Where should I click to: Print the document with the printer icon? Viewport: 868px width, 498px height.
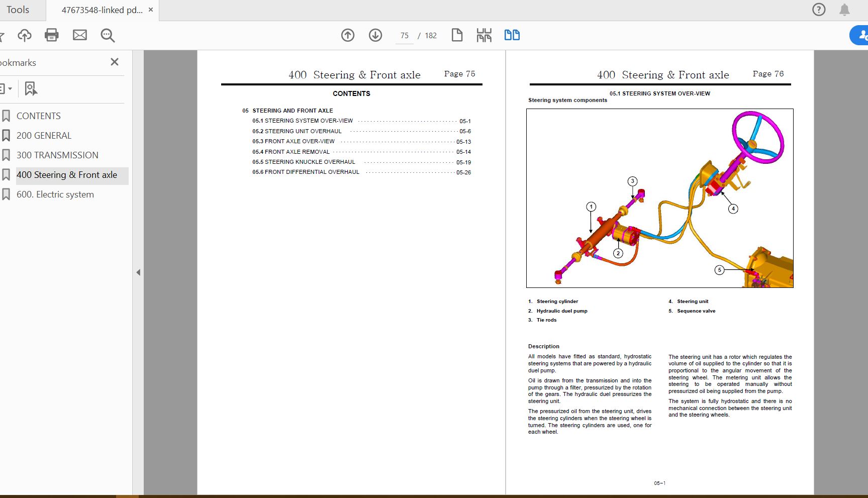(x=52, y=35)
